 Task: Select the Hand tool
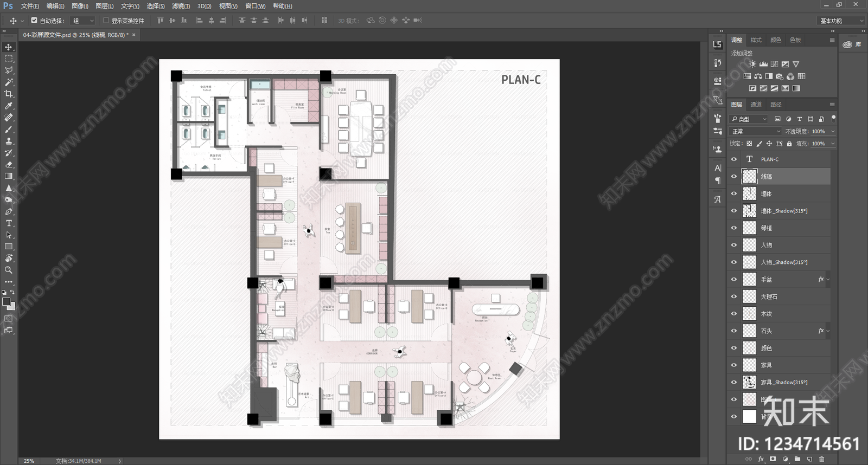click(9, 258)
